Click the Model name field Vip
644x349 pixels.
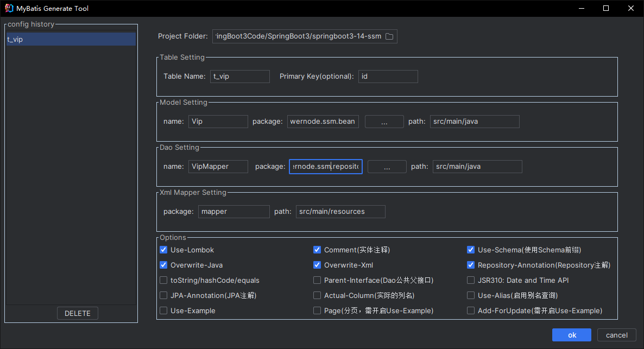(218, 122)
